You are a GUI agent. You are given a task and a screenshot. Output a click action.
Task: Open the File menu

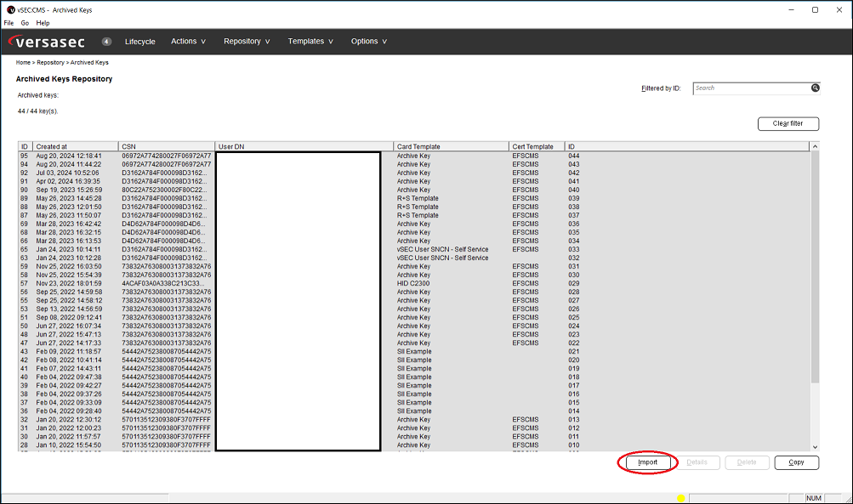(9, 23)
